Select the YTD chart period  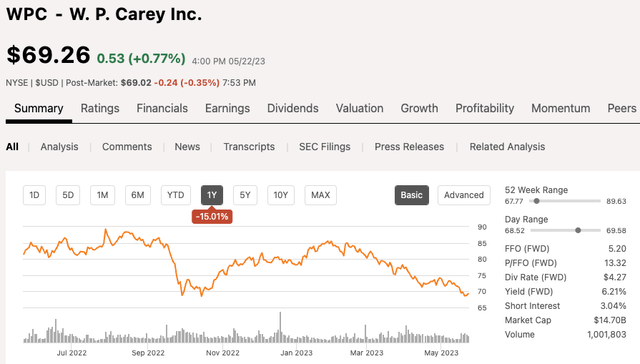click(x=176, y=195)
